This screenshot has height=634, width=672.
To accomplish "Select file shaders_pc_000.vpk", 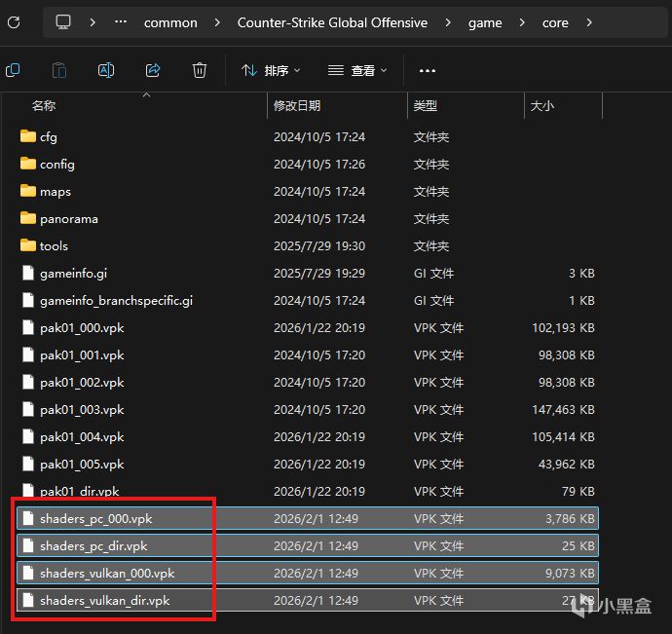I will coord(96,519).
